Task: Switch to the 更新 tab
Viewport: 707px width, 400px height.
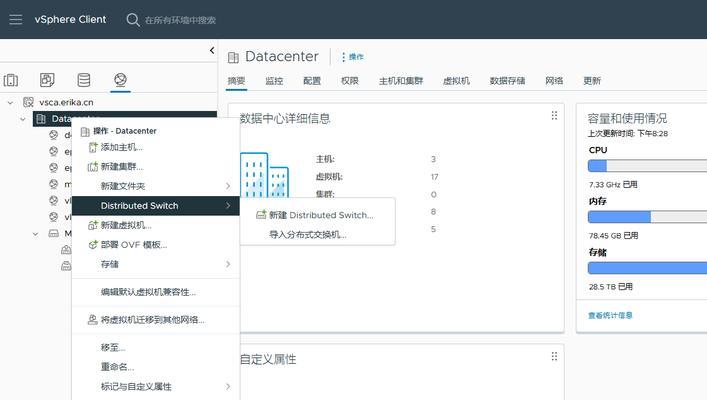Action: tap(592, 81)
